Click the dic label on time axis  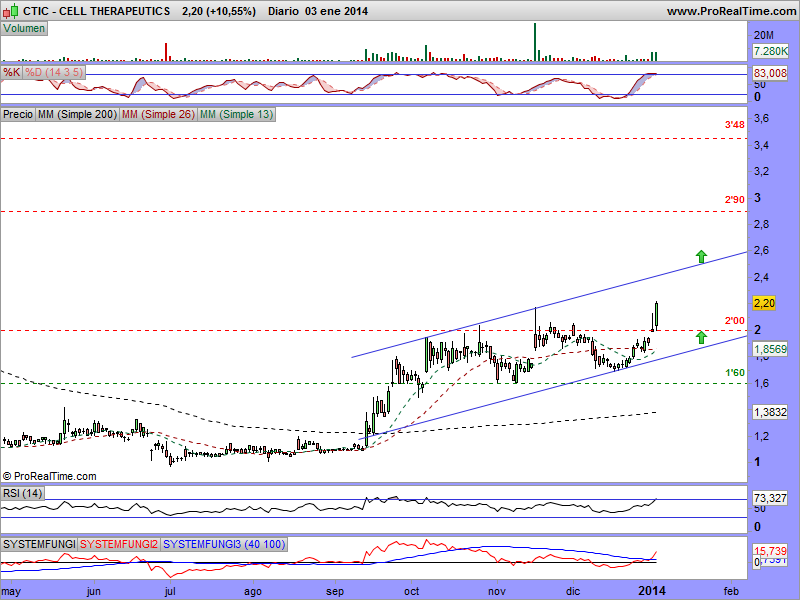pyautogui.click(x=573, y=591)
